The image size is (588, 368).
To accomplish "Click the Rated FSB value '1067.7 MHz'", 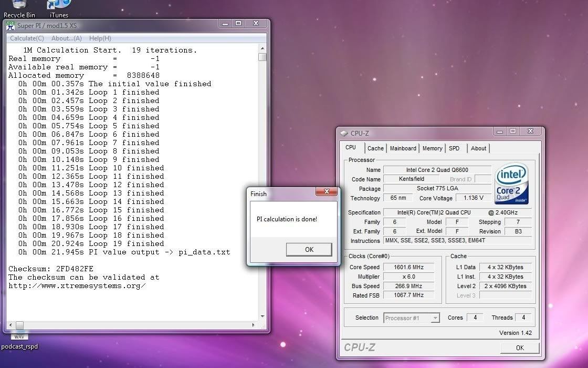I will (x=408, y=295).
